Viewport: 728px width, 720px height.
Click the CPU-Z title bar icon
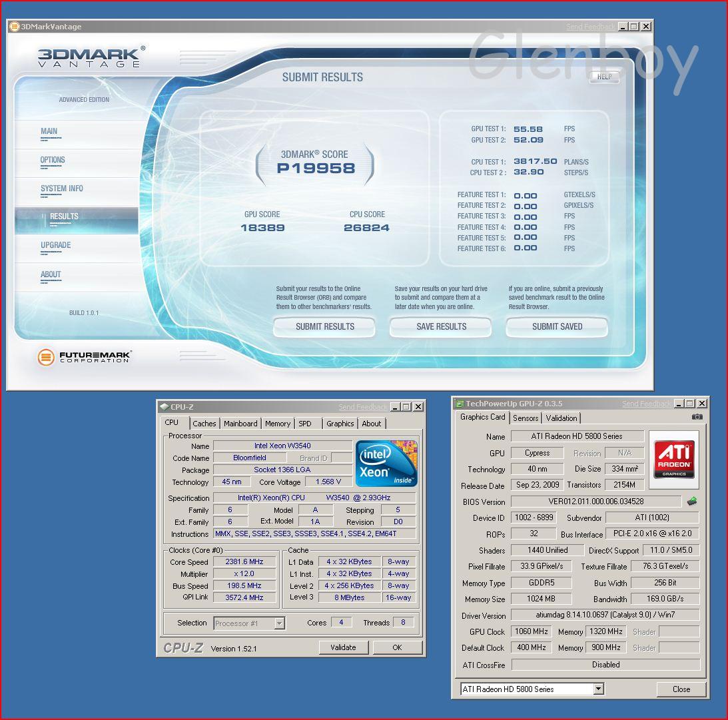click(x=164, y=407)
